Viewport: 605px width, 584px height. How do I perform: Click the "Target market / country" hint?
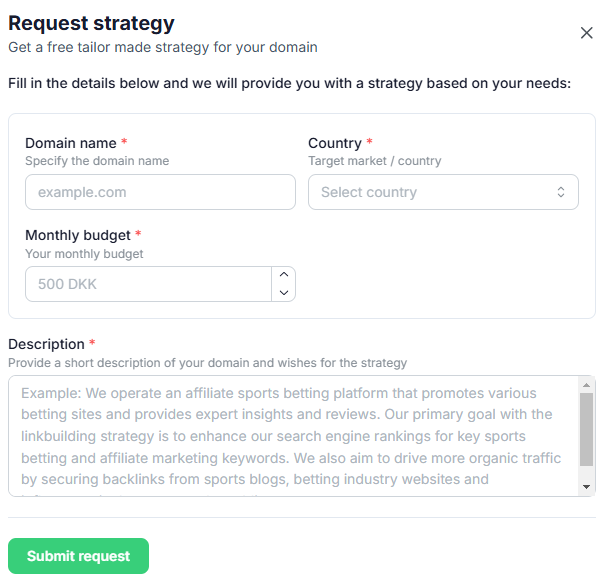pos(374,161)
